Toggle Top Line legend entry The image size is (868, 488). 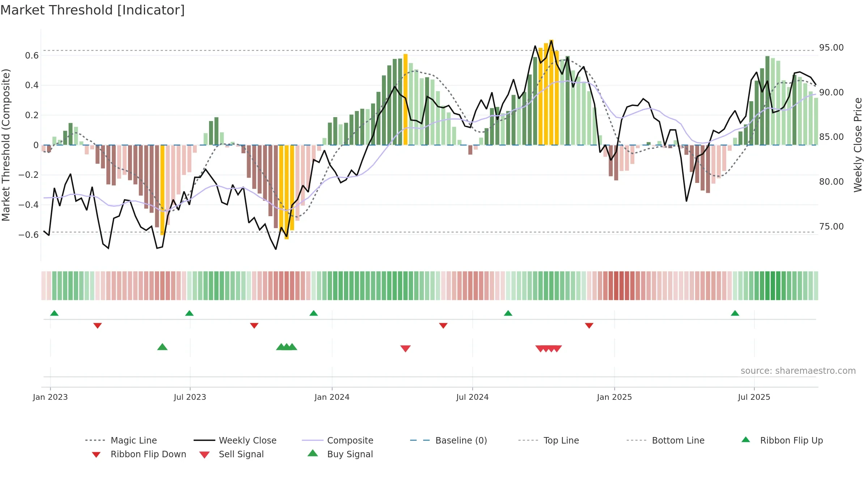(x=549, y=440)
